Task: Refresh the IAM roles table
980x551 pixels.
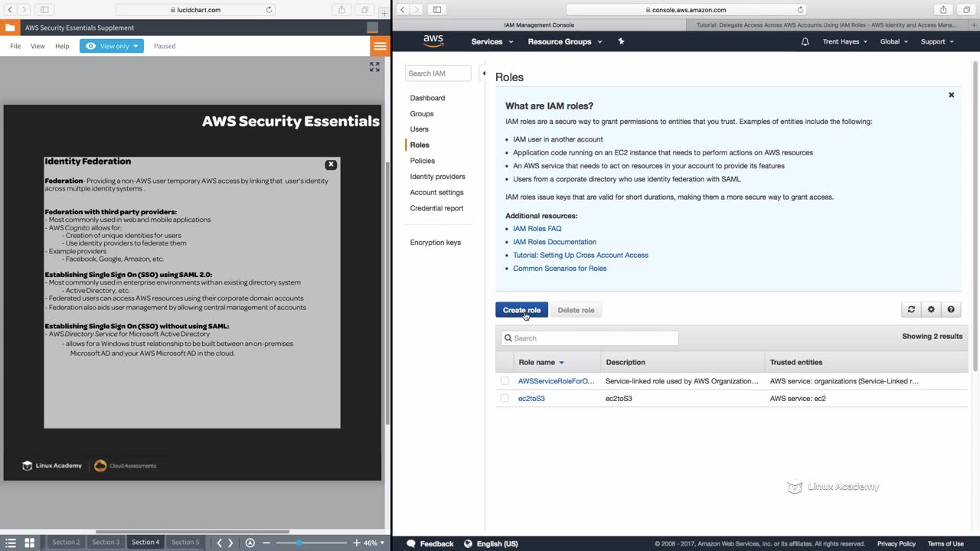Action: coord(911,310)
